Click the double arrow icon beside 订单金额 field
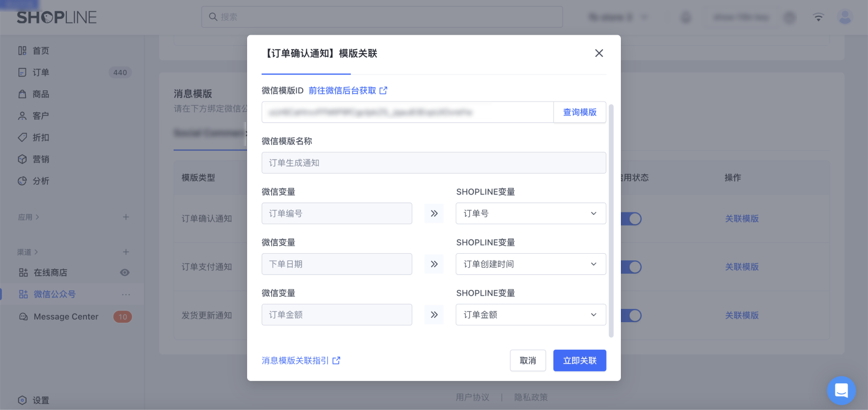The height and width of the screenshot is (410, 868). 434,315
